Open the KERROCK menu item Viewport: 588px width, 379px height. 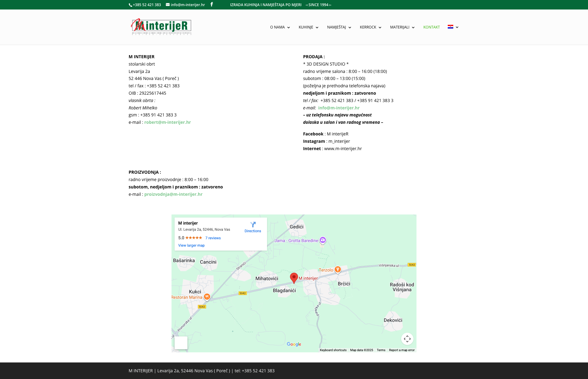[368, 27]
